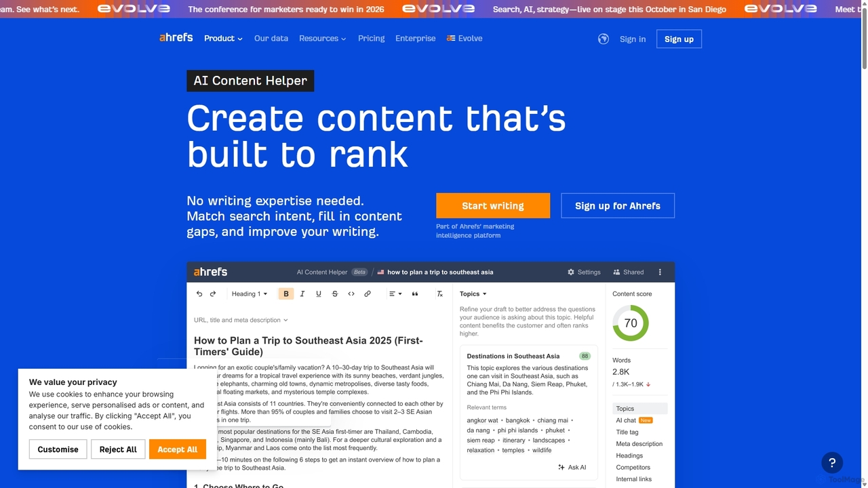Screen dimensions: 868x488
Task: Select Meta description in the side menu
Action: [639, 444]
